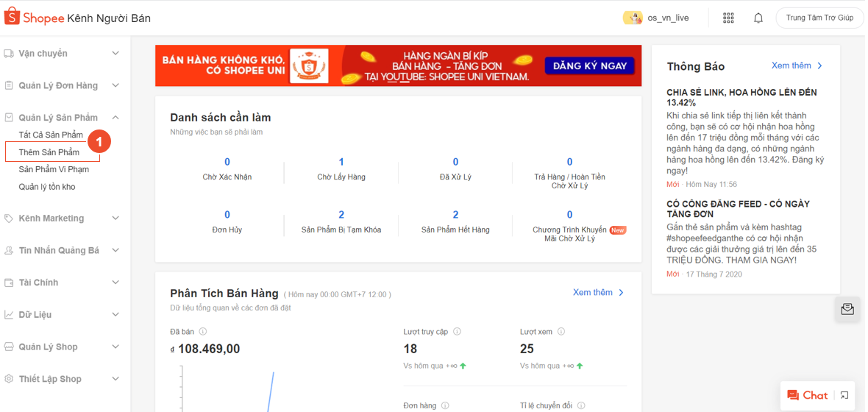This screenshot has width=868, height=412.
Task: Click the info icon beside Đơn hàng
Action: tap(445, 406)
